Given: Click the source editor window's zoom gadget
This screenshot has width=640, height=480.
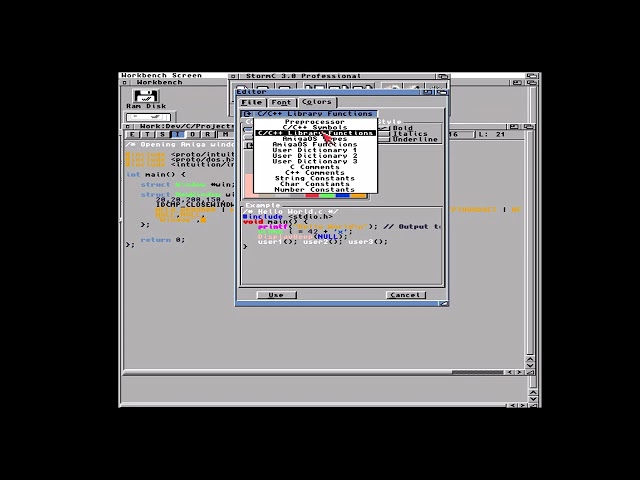Looking at the screenshot, I should [514, 127].
